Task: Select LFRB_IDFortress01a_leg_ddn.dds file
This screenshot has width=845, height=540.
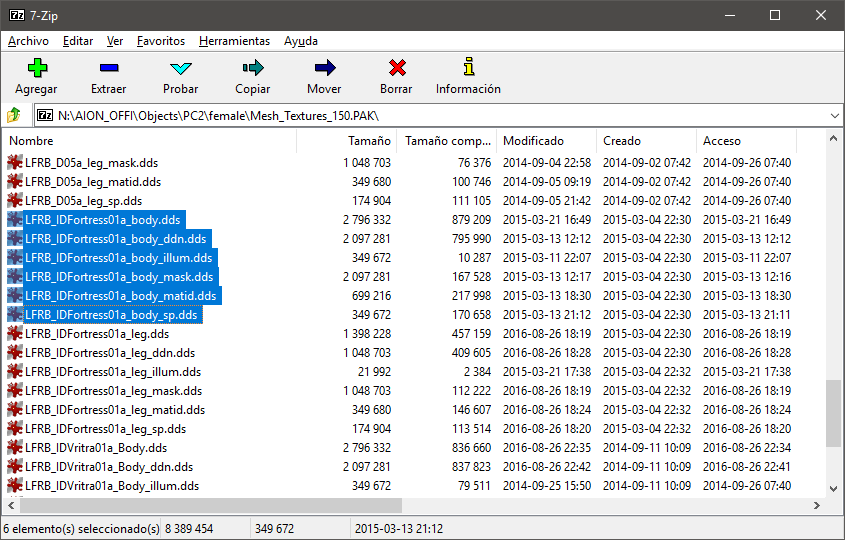Action: click(x=110, y=353)
